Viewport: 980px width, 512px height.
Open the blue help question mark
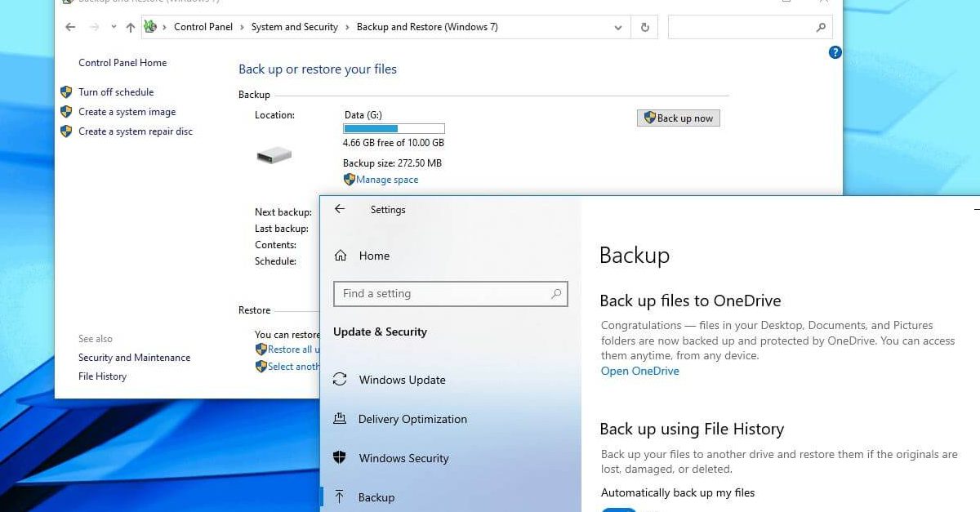[835, 52]
